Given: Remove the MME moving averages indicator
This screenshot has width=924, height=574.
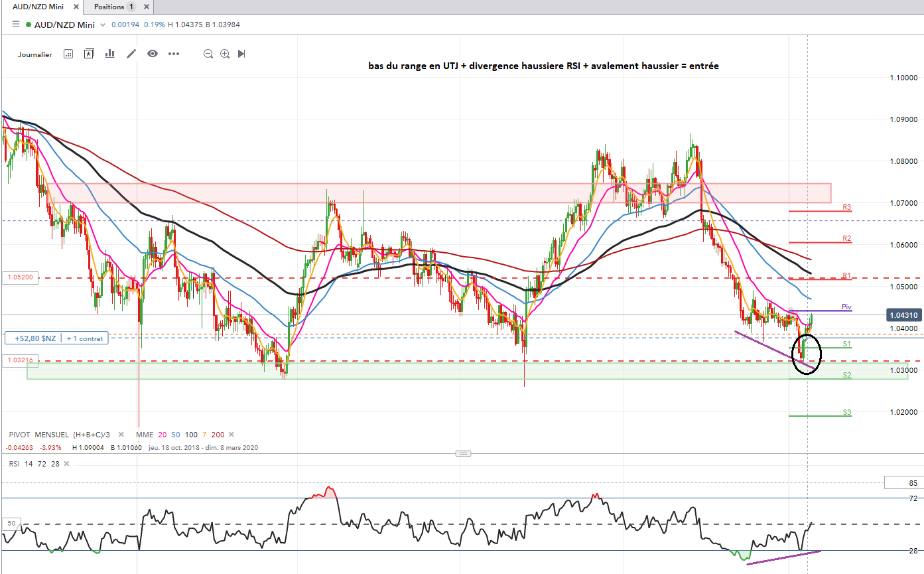Looking at the screenshot, I should (x=231, y=435).
